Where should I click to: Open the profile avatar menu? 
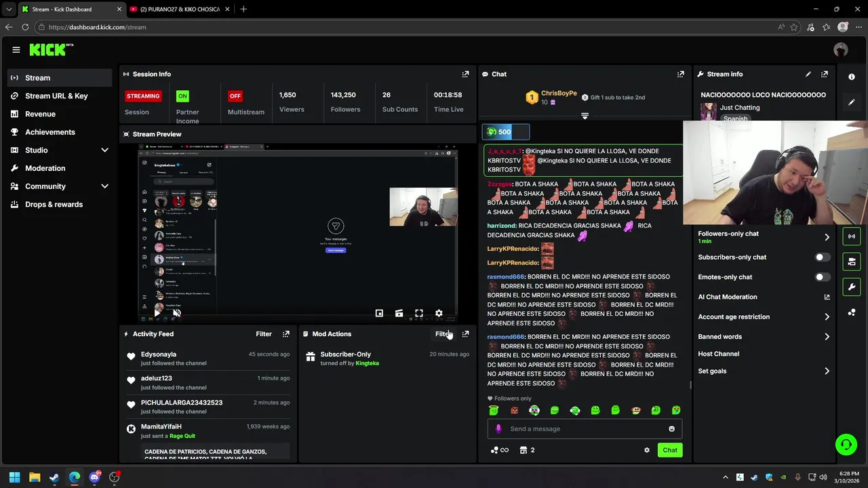point(841,49)
